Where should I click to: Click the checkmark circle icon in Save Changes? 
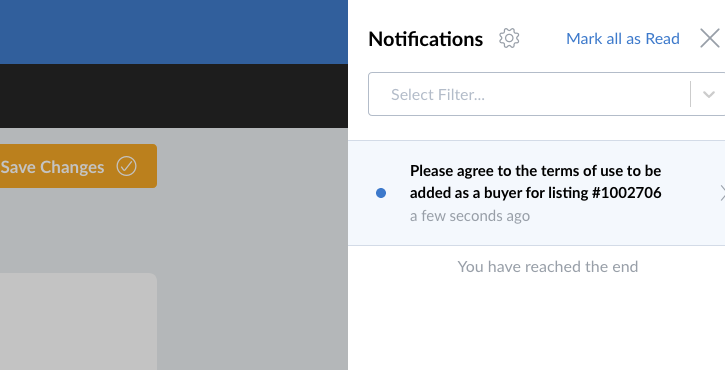126,166
